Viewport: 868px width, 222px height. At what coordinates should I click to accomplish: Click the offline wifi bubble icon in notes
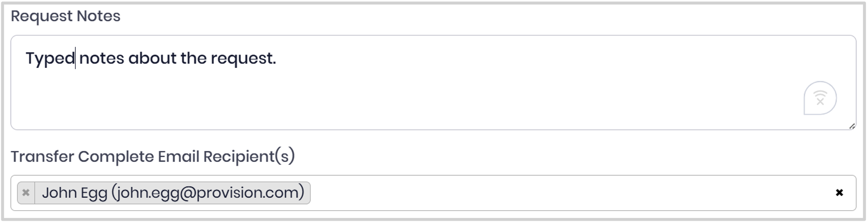(x=820, y=98)
